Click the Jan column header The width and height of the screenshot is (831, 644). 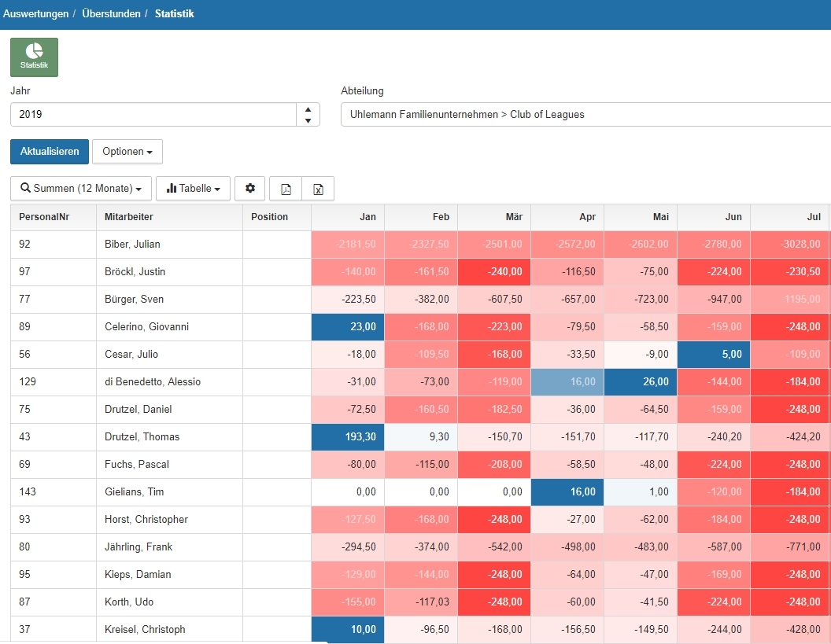[348, 217]
